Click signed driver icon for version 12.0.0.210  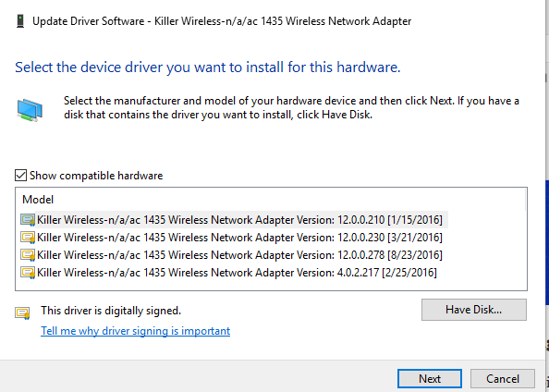pos(28,220)
